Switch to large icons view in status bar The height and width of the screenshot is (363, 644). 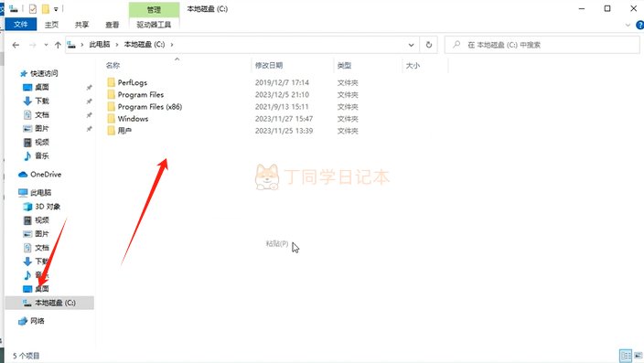pyautogui.click(x=638, y=355)
